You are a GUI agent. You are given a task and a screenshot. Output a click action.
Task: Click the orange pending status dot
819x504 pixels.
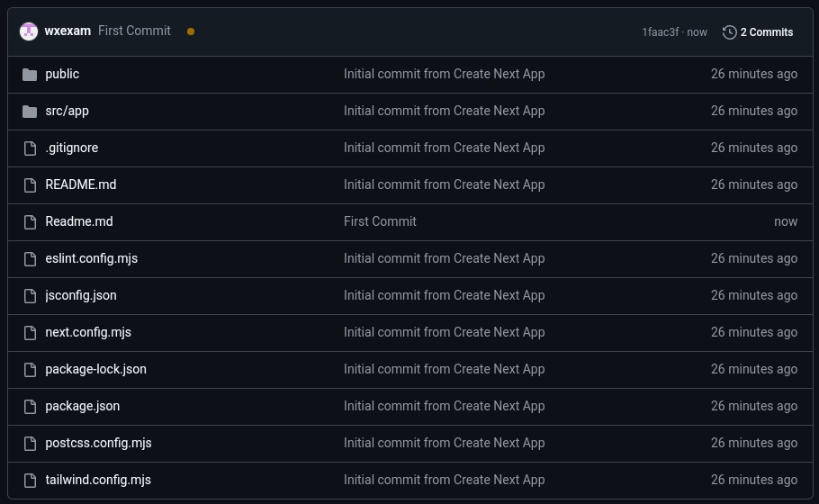click(x=191, y=31)
